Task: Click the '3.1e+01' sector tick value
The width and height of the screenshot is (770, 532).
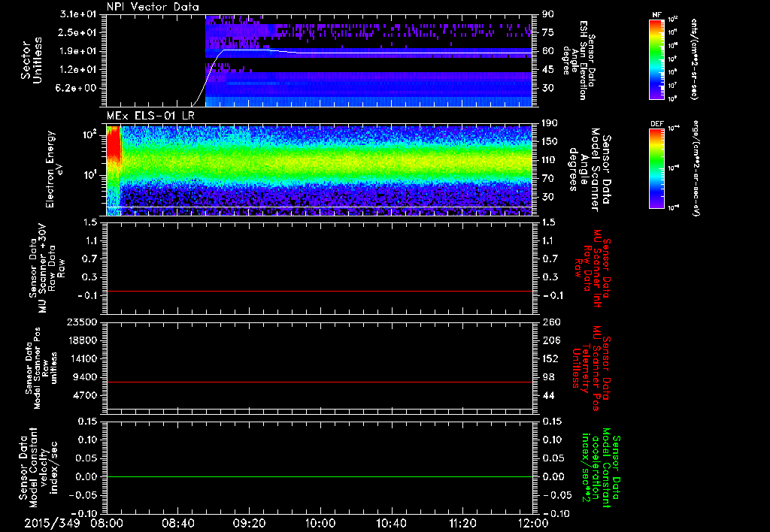Action: (x=78, y=14)
